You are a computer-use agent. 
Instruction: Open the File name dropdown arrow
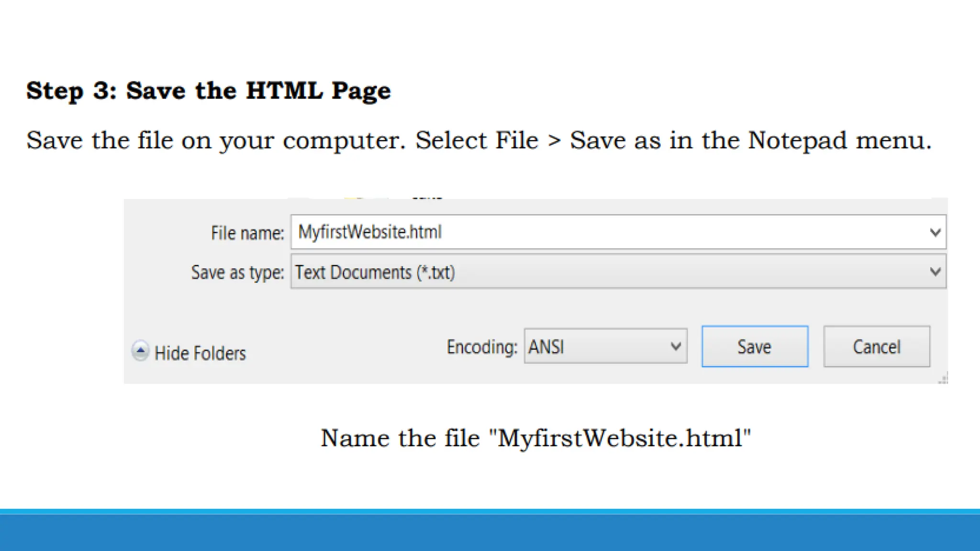[935, 232]
